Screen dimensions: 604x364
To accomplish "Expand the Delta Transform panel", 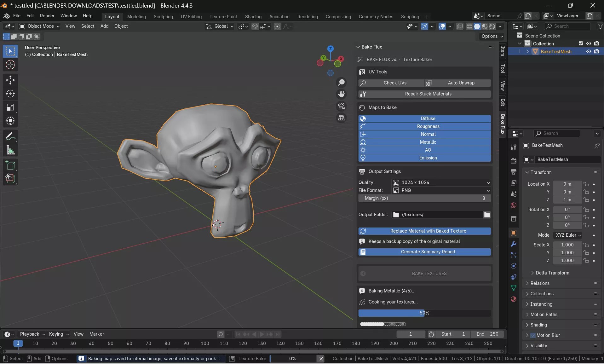I will click(x=550, y=273).
